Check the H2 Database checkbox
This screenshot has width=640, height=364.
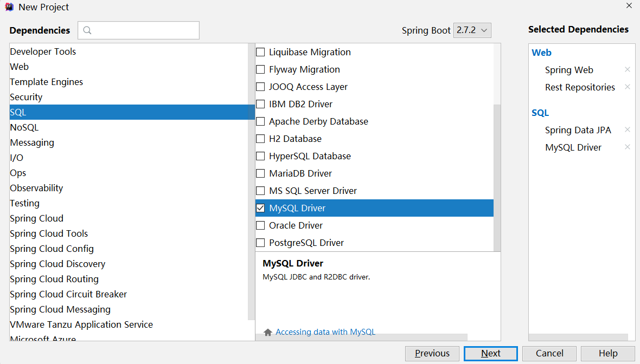point(260,139)
